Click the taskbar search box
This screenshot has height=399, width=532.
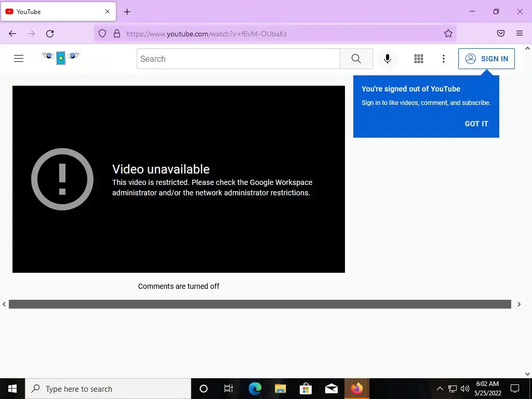(108, 389)
